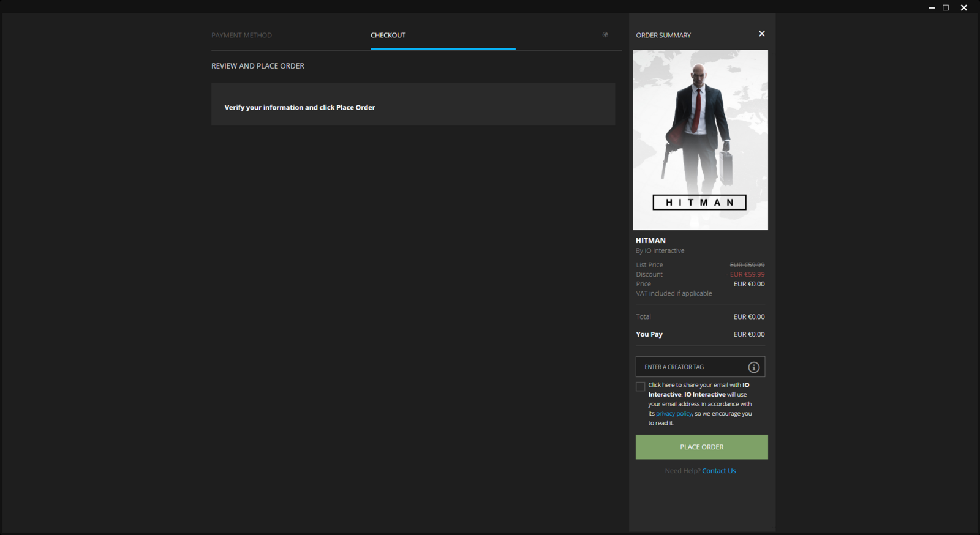Click the Review and Place Order heading

257,66
